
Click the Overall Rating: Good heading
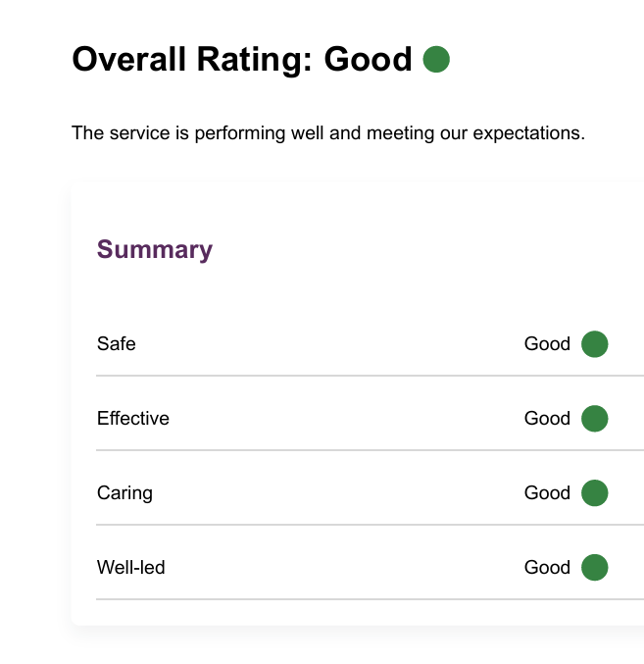click(242, 60)
